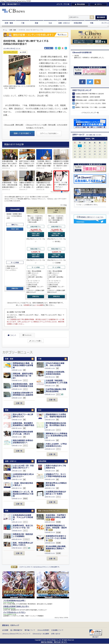Go to previous month in archive calendar

click(74, 138)
